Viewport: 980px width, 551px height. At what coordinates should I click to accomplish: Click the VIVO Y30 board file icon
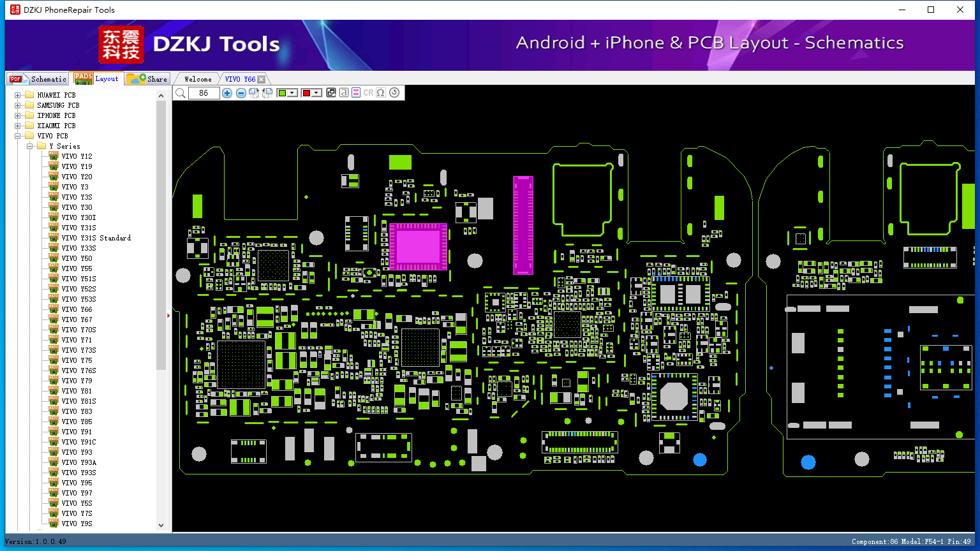[x=54, y=207]
